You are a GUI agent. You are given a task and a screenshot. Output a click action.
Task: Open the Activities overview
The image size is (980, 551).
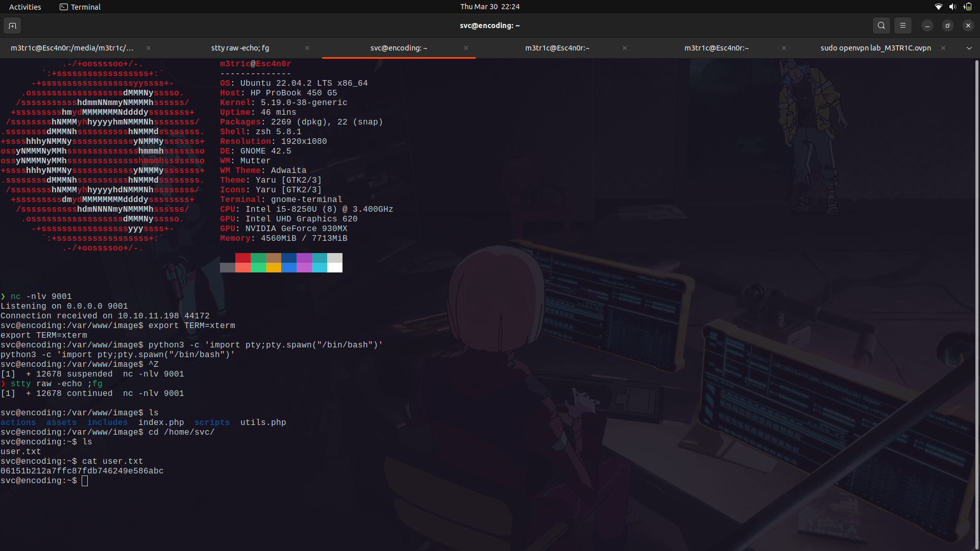pyautogui.click(x=24, y=7)
